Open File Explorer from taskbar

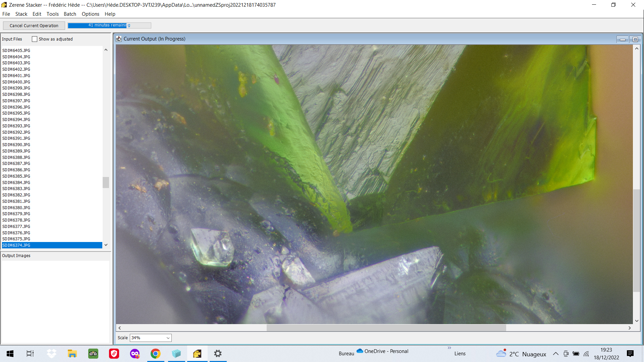(72, 354)
